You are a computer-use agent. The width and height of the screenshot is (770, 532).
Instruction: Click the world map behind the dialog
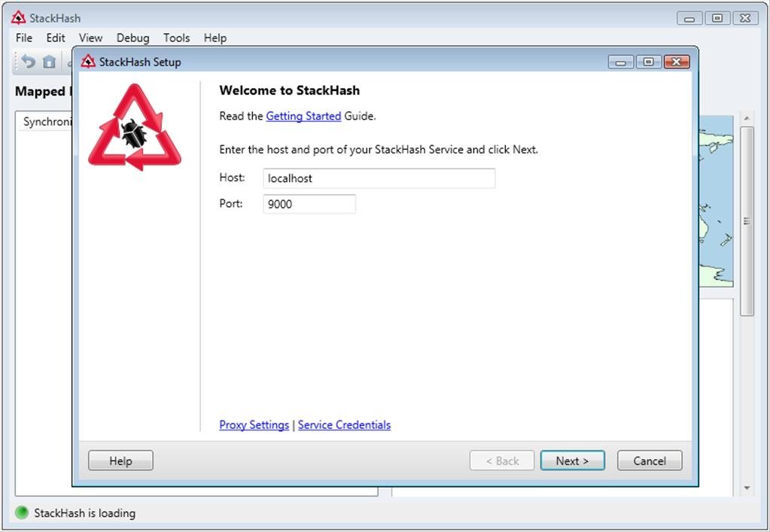tap(716, 201)
